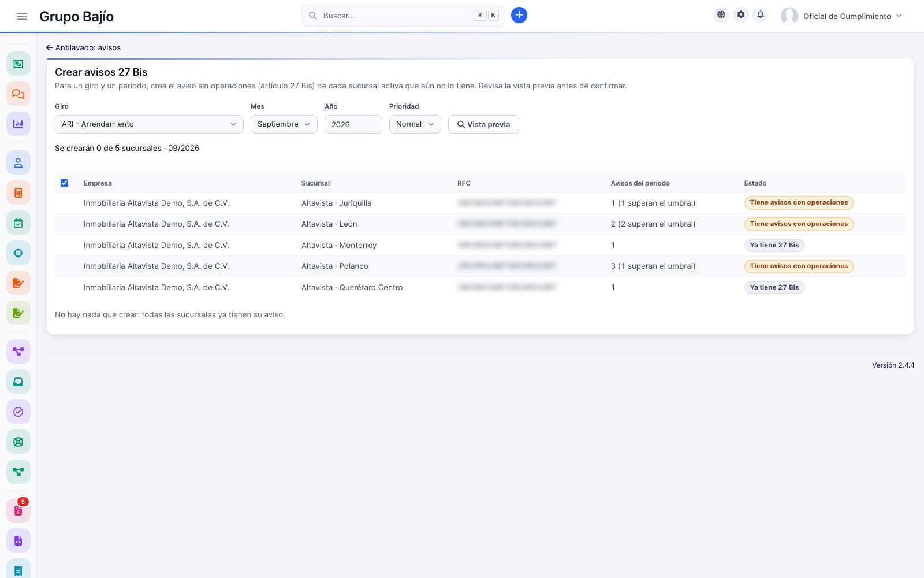This screenshot has height=578, width=924.
Task: Open the orange file signature icon
Action: tap(18, 283)
